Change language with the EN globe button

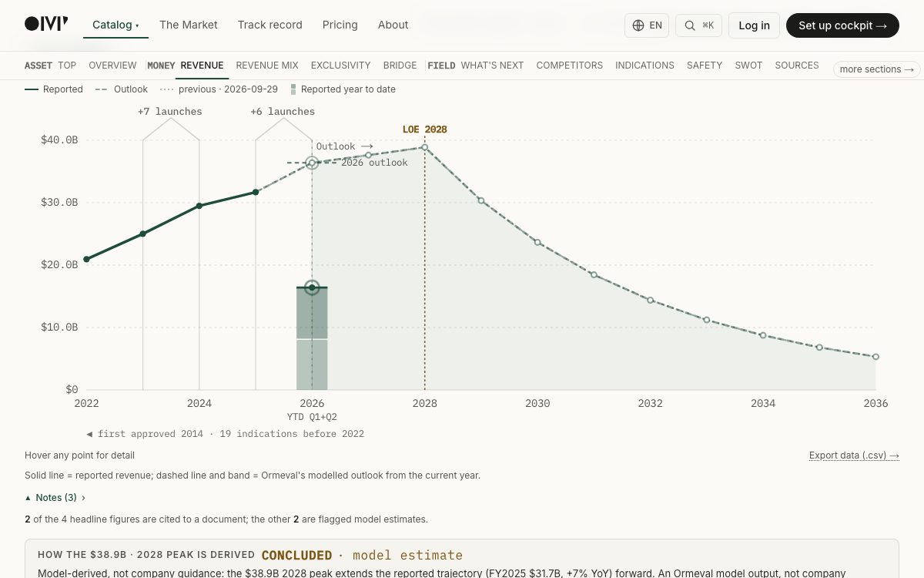click(647, 25)
